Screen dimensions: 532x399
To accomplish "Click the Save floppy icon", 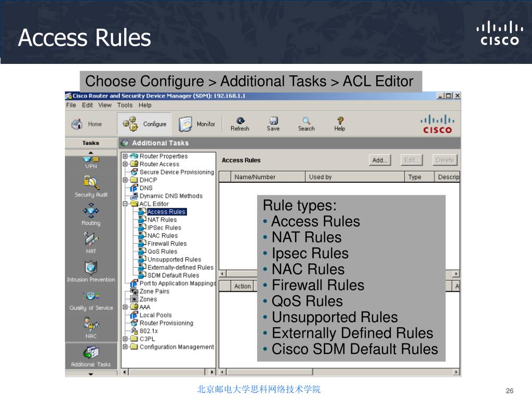I will 273,121.
